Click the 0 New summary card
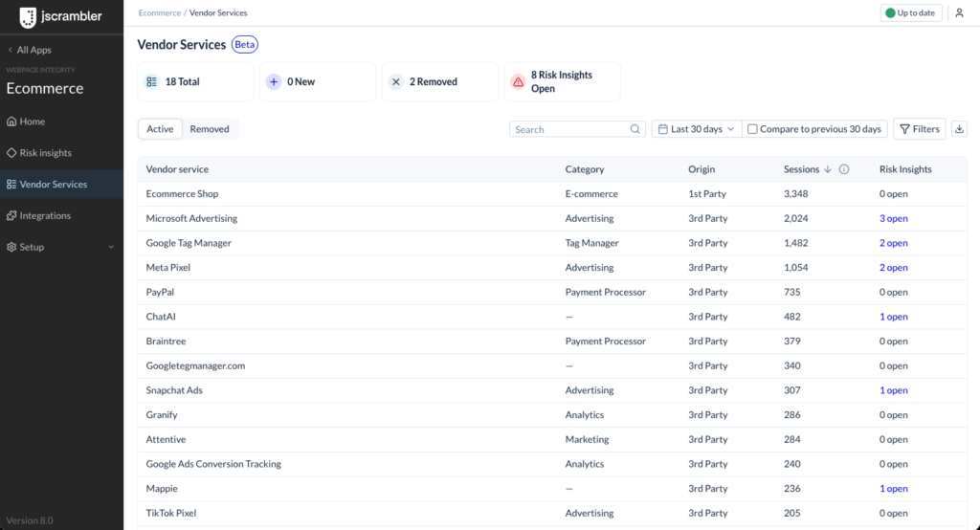This screenshot has width=980, height=530. coord(318,82)
